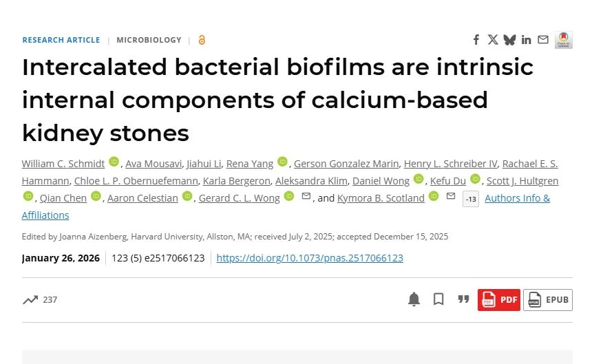This screenshot has width=603, height=364.
Task: View article metrics count 237
Action: tap(40, 299)
